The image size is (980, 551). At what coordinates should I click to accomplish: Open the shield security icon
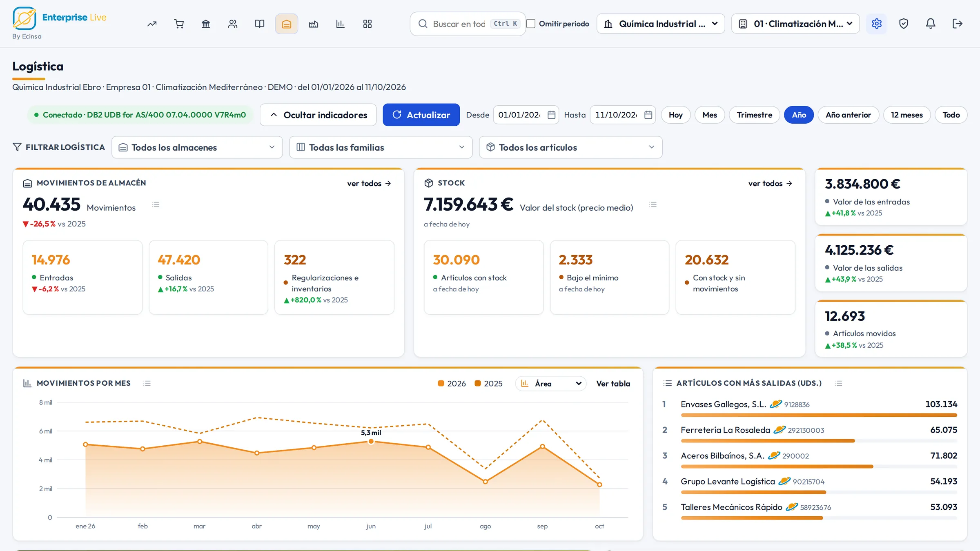point(904,24)
